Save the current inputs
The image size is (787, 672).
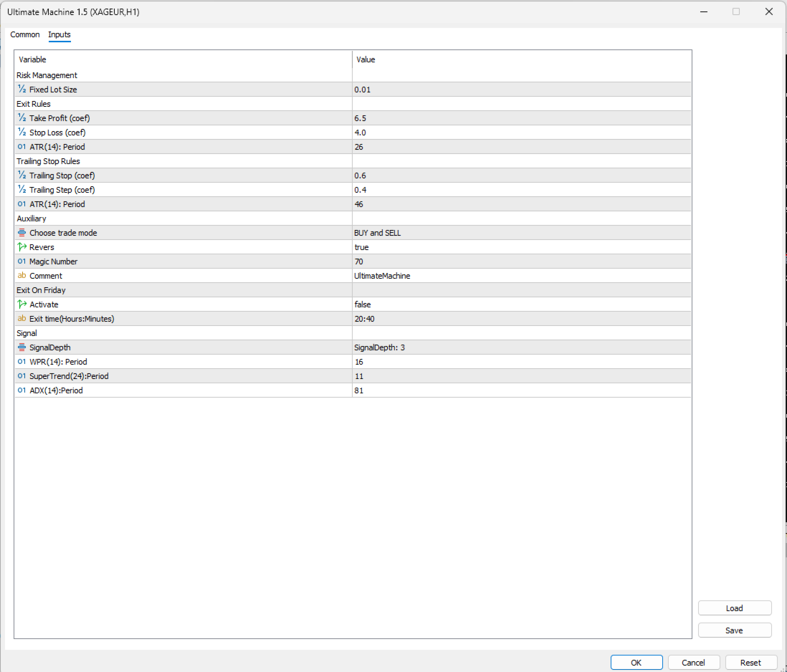(734, 630)
